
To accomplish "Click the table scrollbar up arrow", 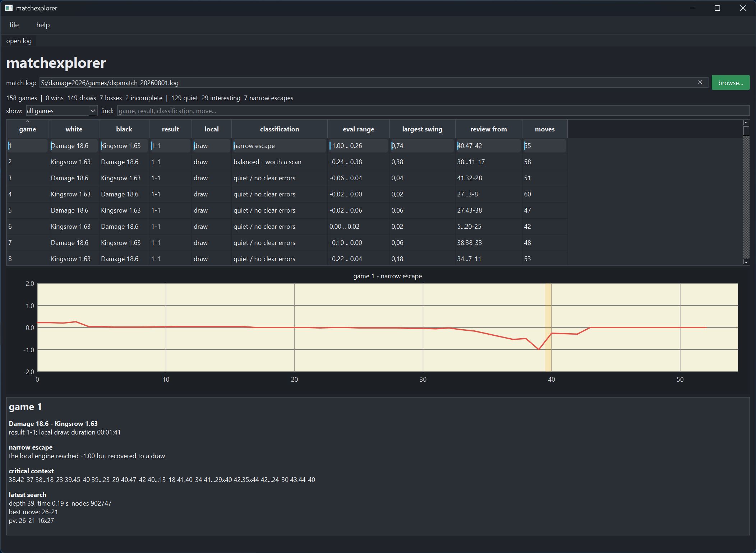I will coord(746,123).
